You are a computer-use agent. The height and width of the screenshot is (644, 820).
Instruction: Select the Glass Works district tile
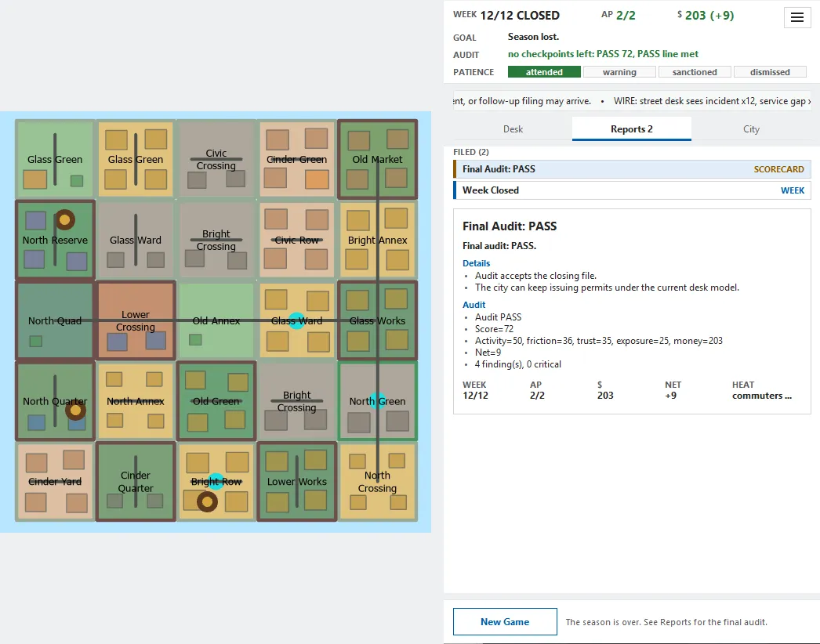pyautogui.click(x=378, y=320)
